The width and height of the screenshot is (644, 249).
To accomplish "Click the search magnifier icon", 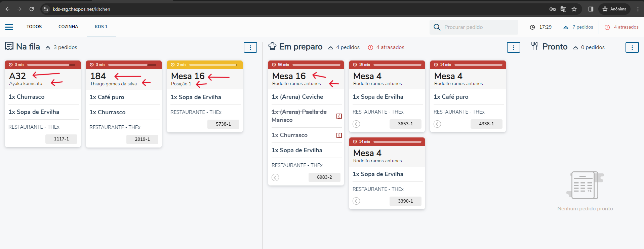I will (437, 27).
